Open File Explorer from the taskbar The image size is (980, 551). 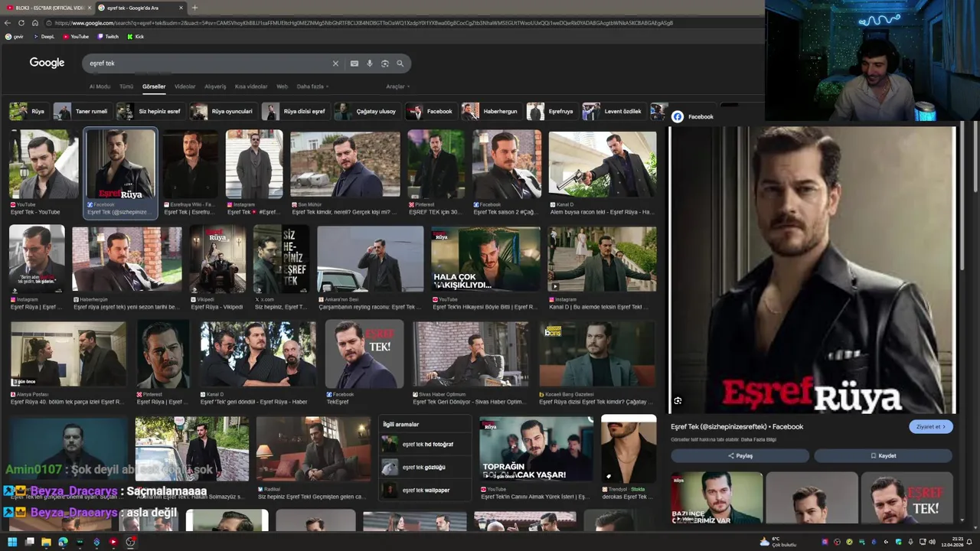click(x=46, y=542)
